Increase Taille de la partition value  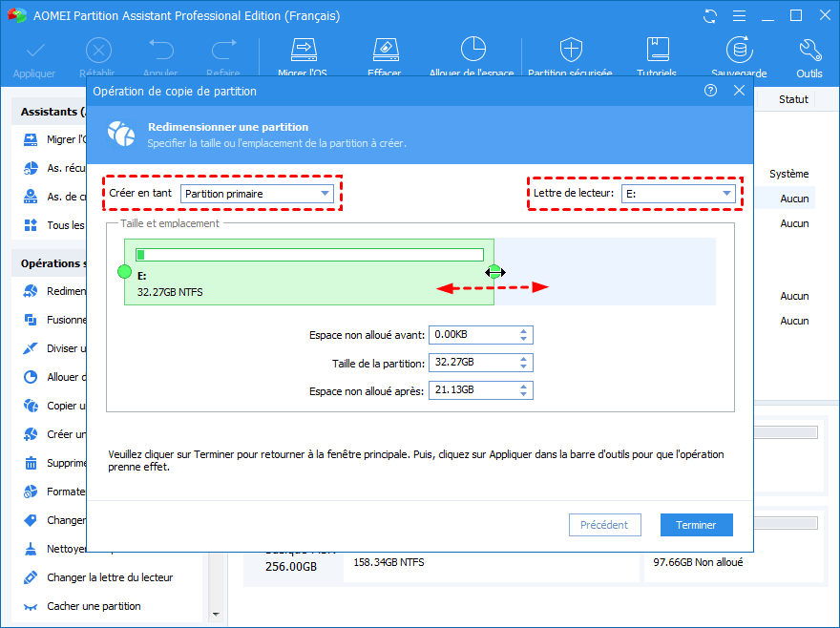tap(523, 359)
